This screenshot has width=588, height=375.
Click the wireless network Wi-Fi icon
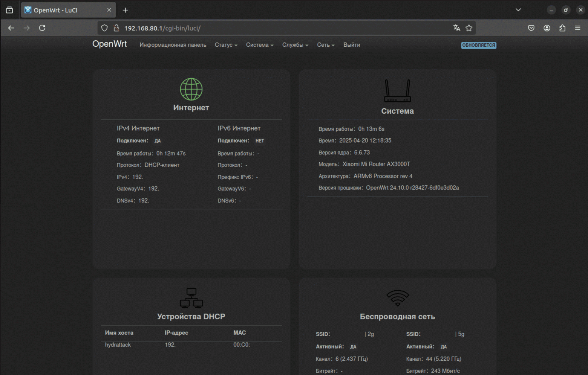pos(397,298)
